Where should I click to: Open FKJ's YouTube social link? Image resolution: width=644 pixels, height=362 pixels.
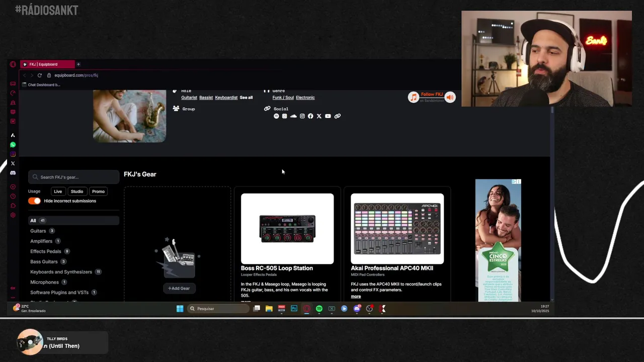point(328,116)
